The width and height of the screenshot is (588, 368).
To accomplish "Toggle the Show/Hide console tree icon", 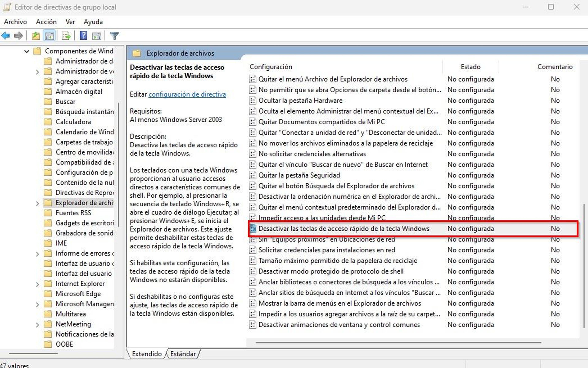I will [x=49, y=36].
